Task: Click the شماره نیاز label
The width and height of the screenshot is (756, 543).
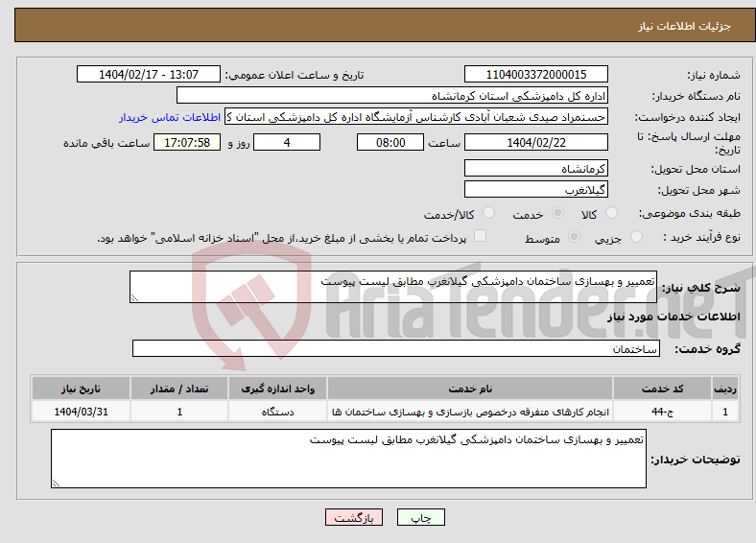Action: click(714, 75)
